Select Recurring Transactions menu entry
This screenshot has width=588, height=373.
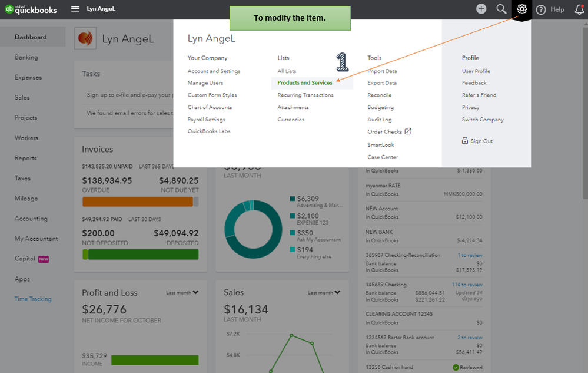[x=305, y=95]
